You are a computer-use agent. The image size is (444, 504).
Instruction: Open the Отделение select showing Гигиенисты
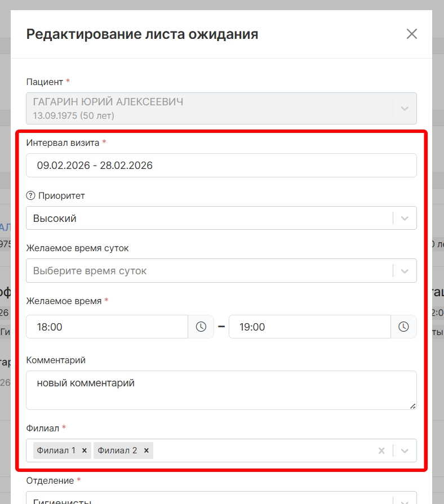208,499
